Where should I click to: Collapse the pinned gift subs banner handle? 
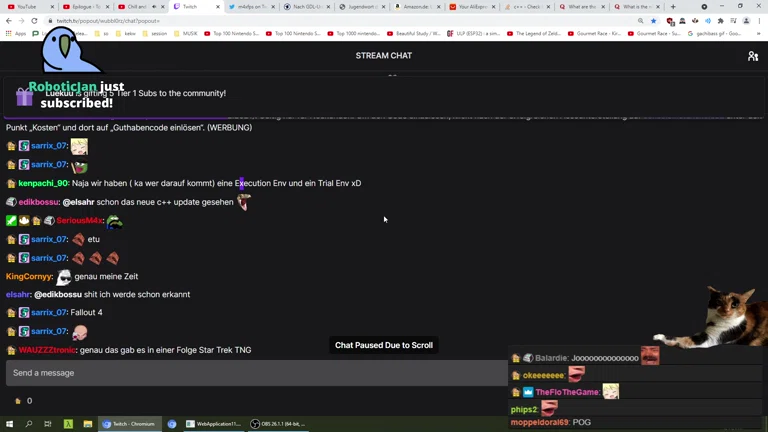tap(392, 75)
